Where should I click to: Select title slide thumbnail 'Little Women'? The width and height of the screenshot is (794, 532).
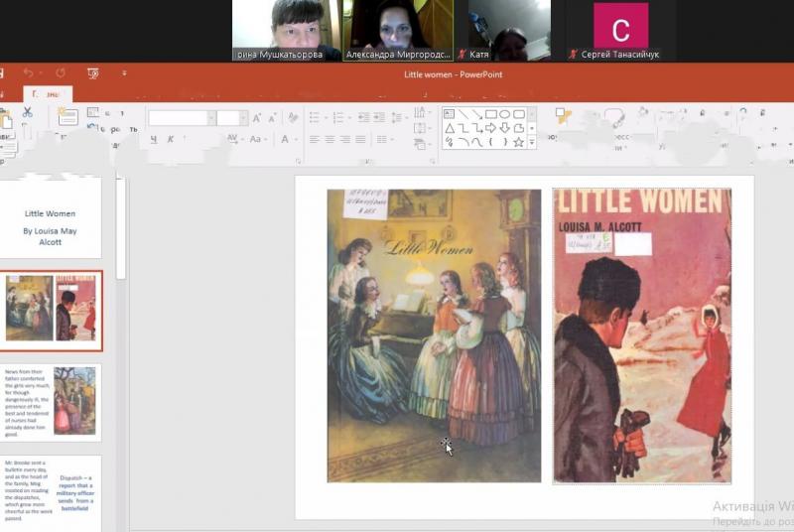point(51,218)
